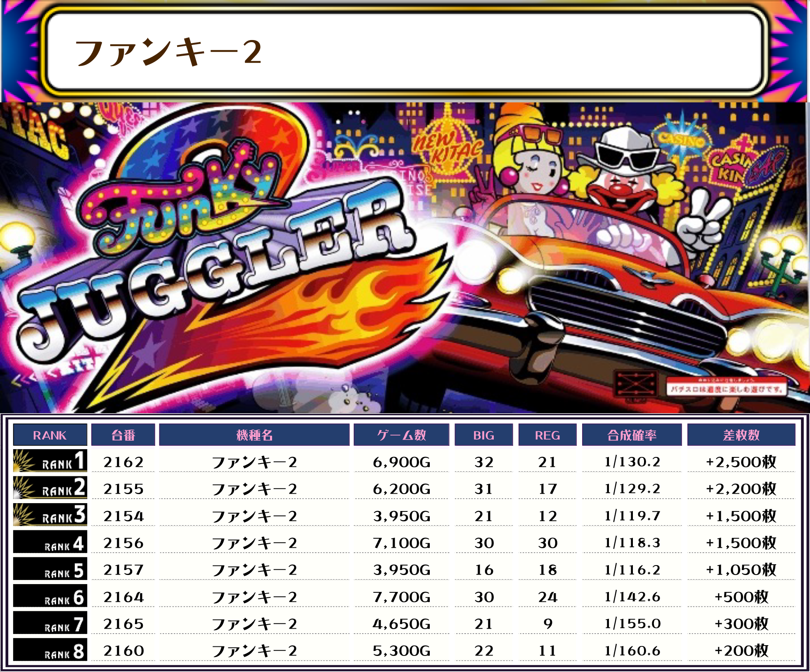This screenshot has height=672, width=810.
Task: Click the ファンキー2 title heading
Action: (168, 52)
